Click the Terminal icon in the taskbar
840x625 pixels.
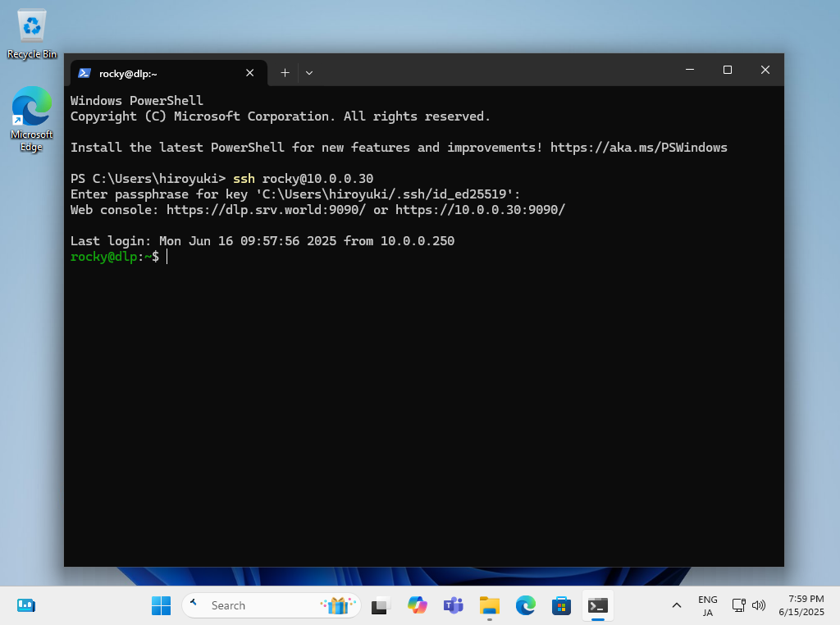[598, 605]
